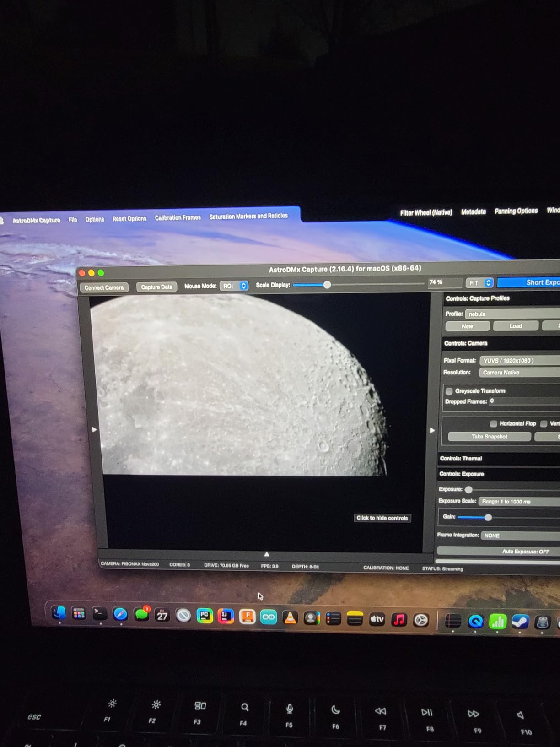The width and height of the screenshot is (560, 747).
Task: Open the Music app in dock
Action: tap(399, 620)
